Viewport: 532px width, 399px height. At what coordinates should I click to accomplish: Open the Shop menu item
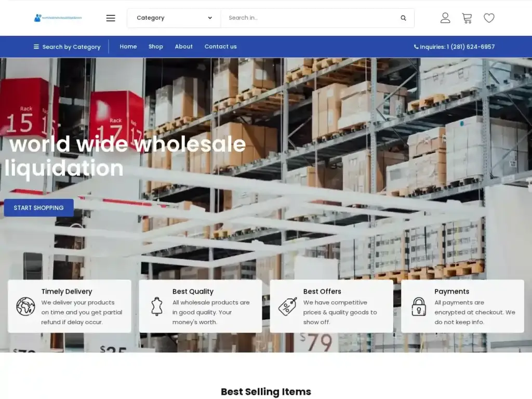155,46
